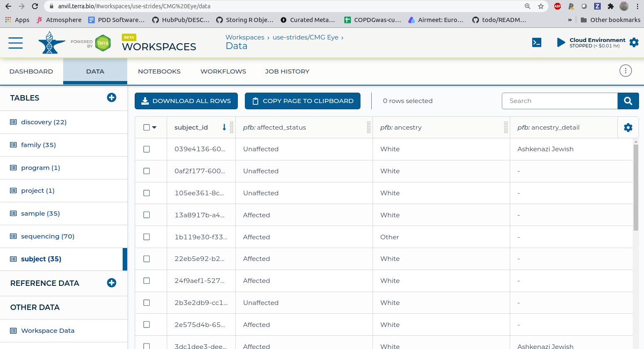The height and width of the screenshot is (349, 644).
Task: Open browser zoom indicator icon
Action: [528, 6]
